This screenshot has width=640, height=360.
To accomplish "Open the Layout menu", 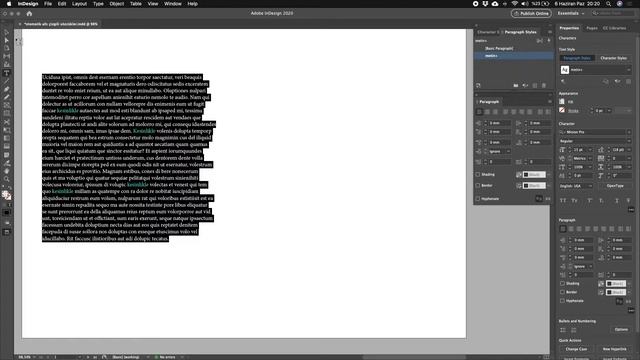I will click(x=79, y=4).
